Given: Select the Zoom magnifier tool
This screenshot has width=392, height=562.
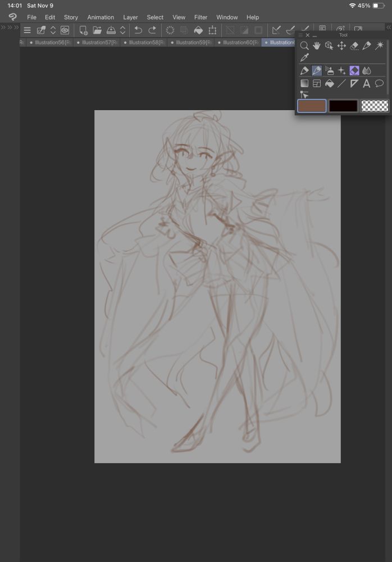Looking at the screenshot, I should tap(304, 46).
